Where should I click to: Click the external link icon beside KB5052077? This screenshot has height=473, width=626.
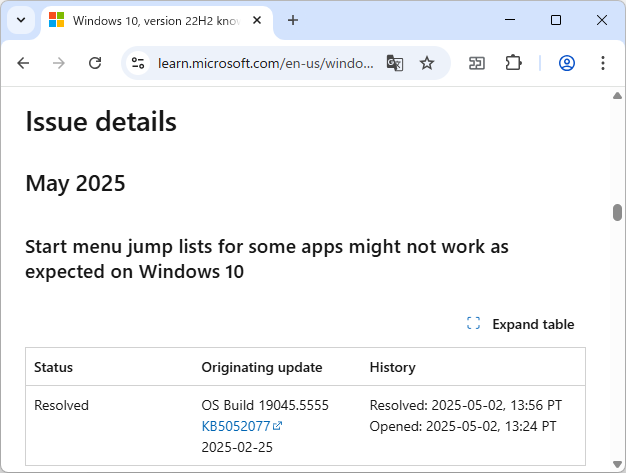tap(277, 426)
